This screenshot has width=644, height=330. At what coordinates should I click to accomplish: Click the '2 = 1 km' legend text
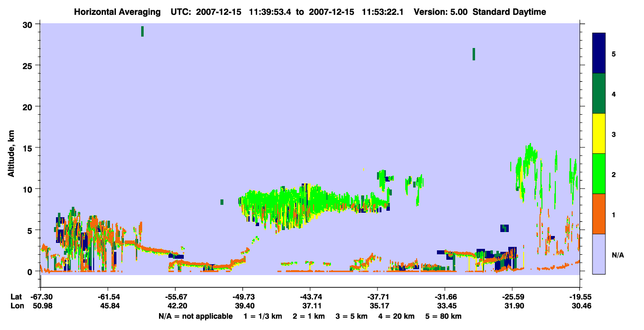point(310,316)
